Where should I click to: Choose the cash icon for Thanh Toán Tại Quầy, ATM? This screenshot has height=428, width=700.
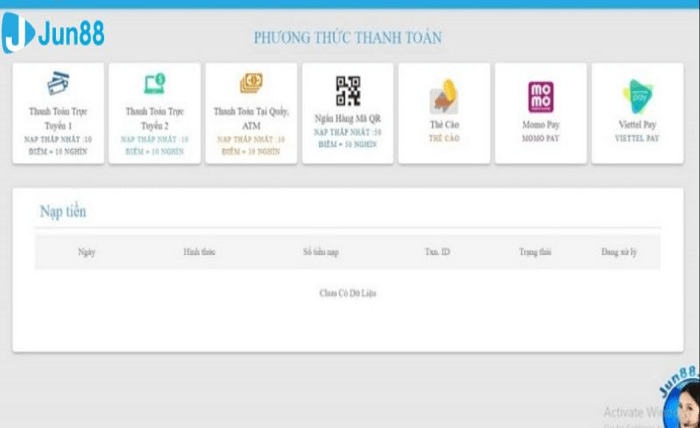point(251,83)
